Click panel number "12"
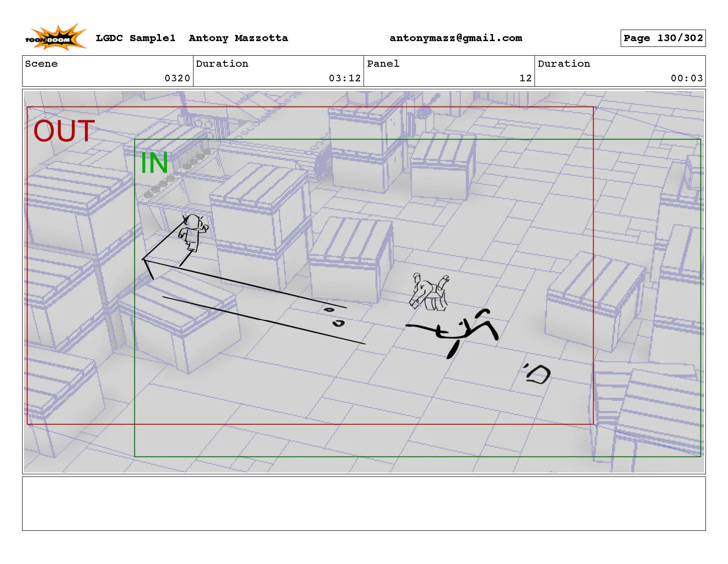This screenshot has width=728, height=564. (525, 78)
